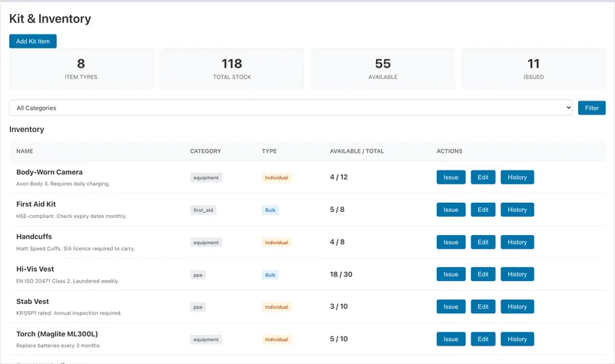Viewport: 615px width, 364px height.
Task: Click the HSE-compliant description text
Action: pyautogui.click(x=71, y=217)
